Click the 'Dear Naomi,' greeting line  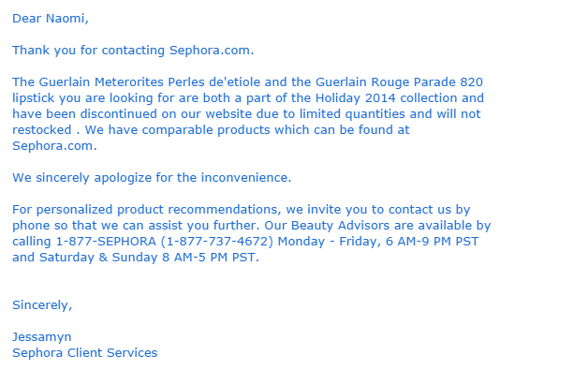51,19
